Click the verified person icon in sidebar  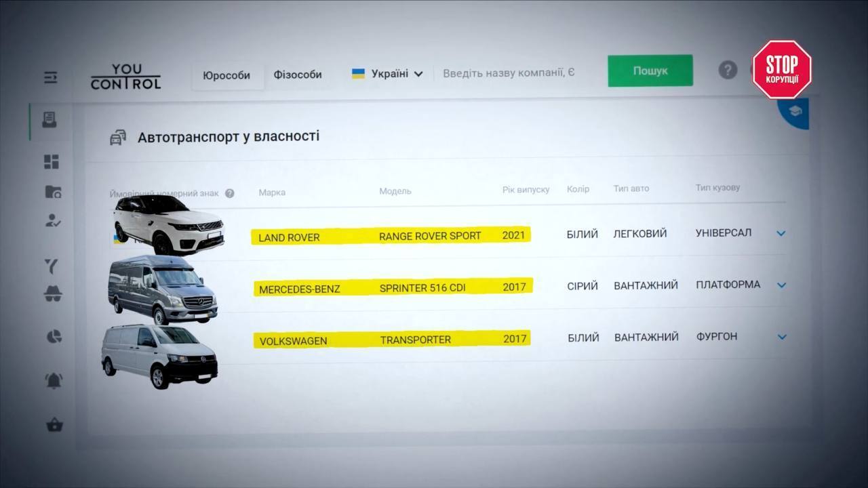coord(52,220)
